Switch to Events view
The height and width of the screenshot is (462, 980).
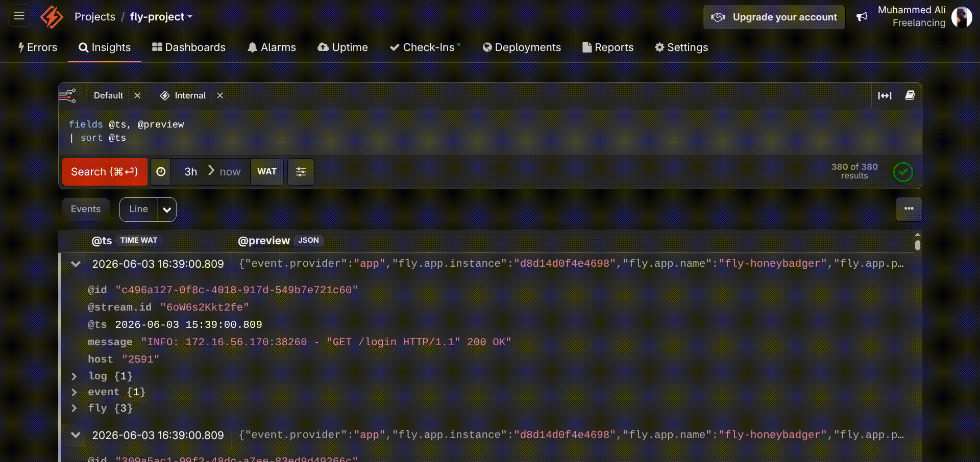click(86, 209)
